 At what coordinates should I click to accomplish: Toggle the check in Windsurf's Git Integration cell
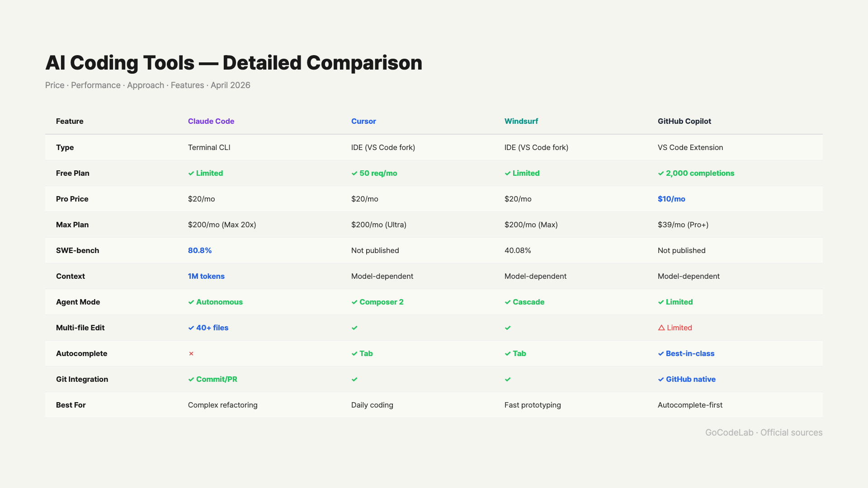click(x=508, y=379)
